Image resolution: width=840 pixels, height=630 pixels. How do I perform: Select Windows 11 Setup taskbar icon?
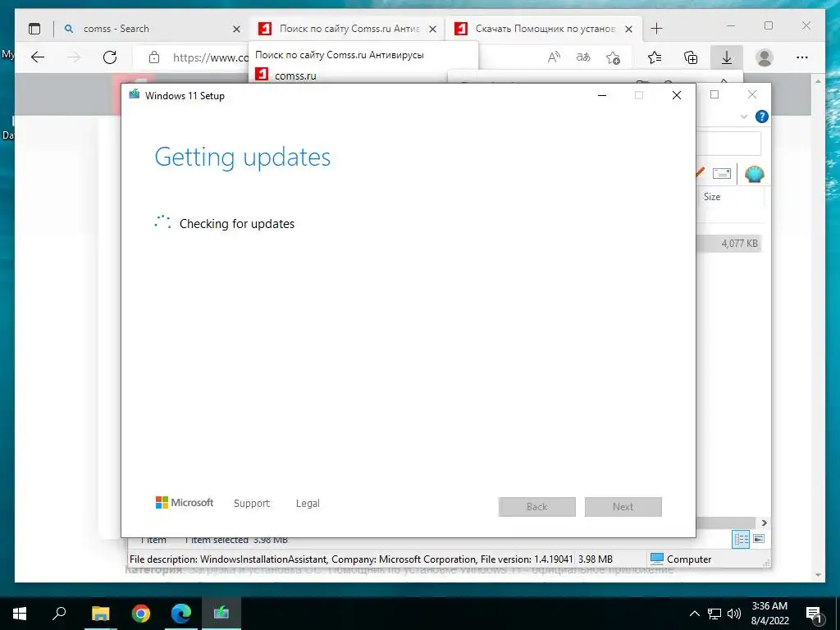pos(221,614)
